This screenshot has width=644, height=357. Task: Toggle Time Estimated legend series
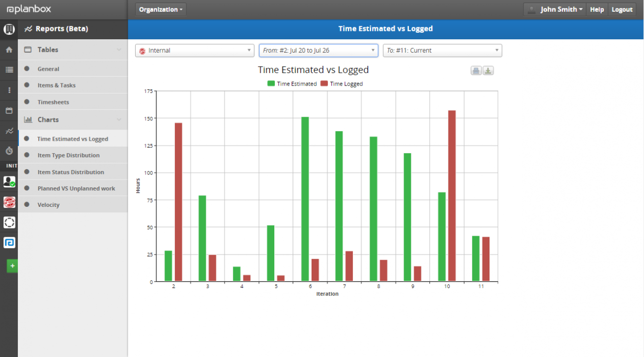point(292,84)
